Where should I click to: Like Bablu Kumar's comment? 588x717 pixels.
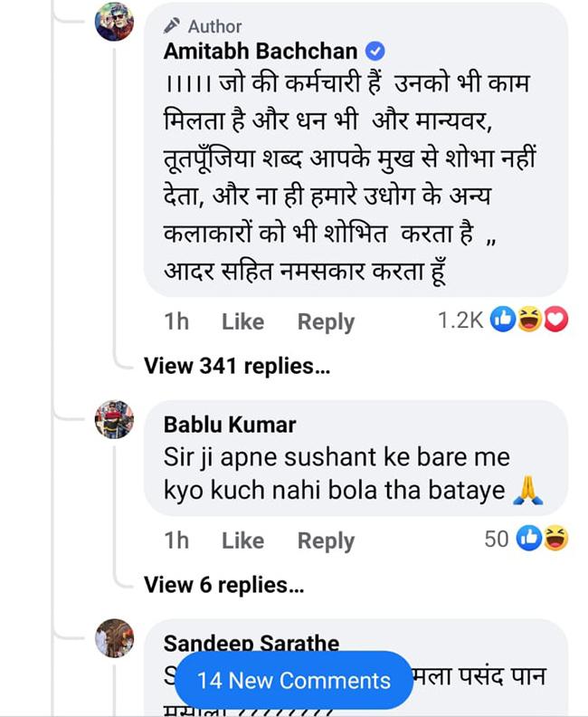242,540
